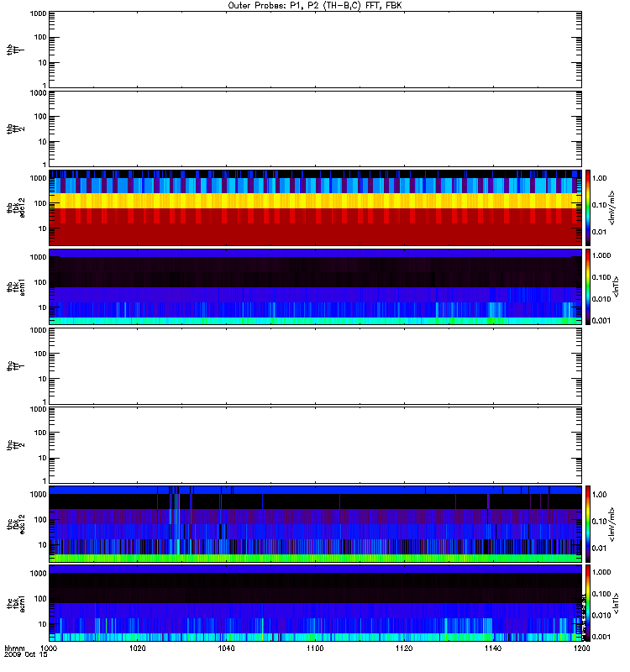The image size is (630, 672).
Task: Click the 'hhmm' axis unit label
Action: (x=14, y=648)
